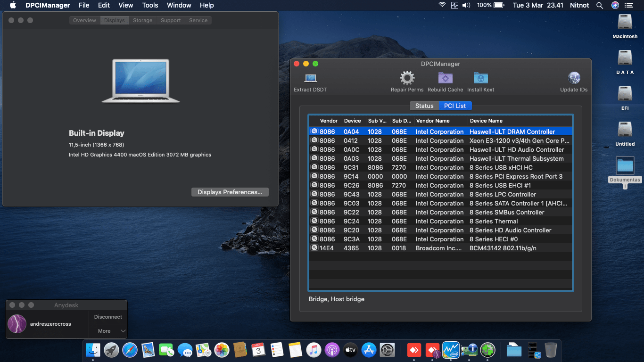The image size is (644, 362).
Task: Open the Spotlight search icon in menu bar
Action: click(x=600, y=5)
